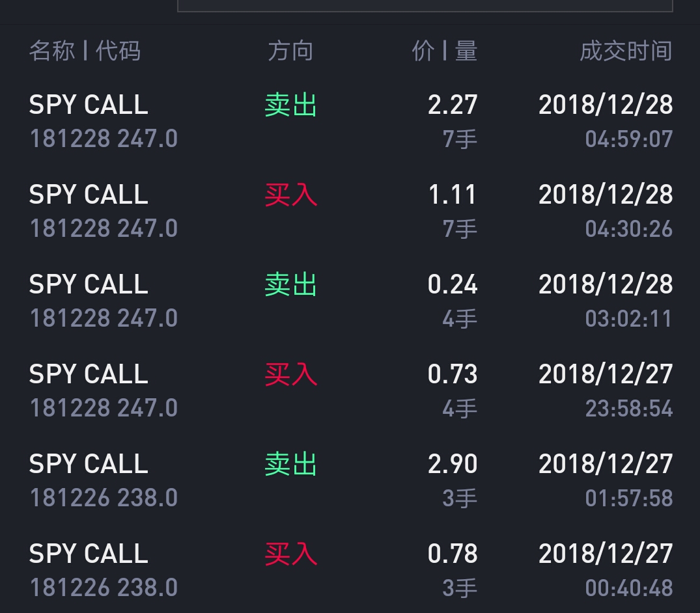Click the input box at top

[425, 5]
